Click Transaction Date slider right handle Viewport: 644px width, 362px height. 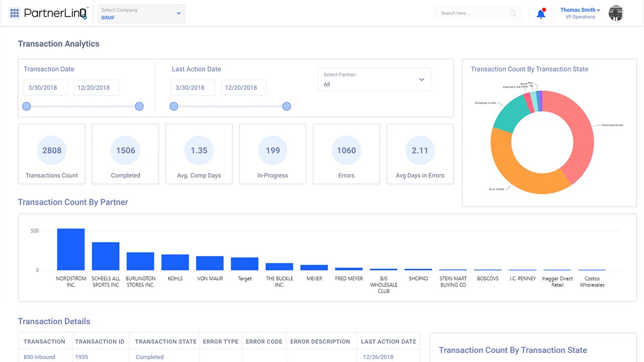139,106
